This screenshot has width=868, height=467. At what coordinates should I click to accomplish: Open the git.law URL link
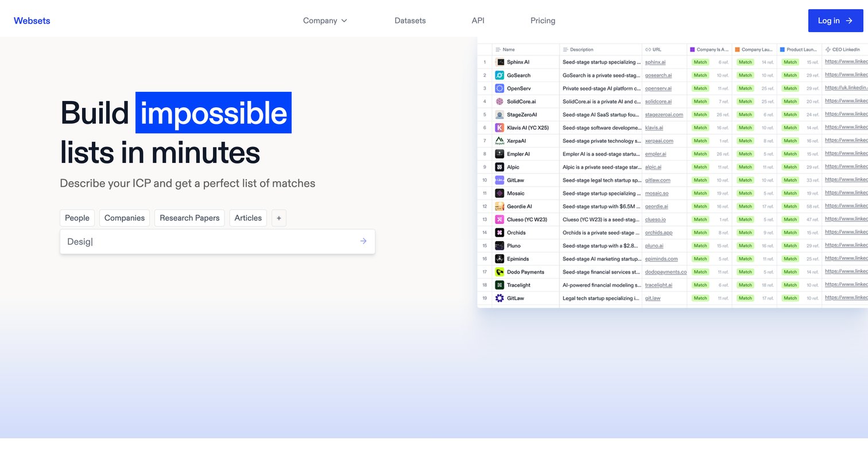pos(653,298)
